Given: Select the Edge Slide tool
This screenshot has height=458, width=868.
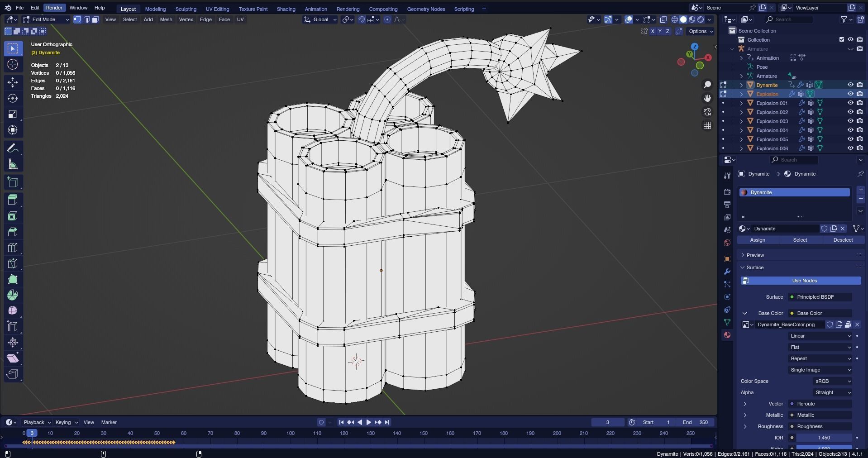Looking at the screenshot, I should (13, 326).
